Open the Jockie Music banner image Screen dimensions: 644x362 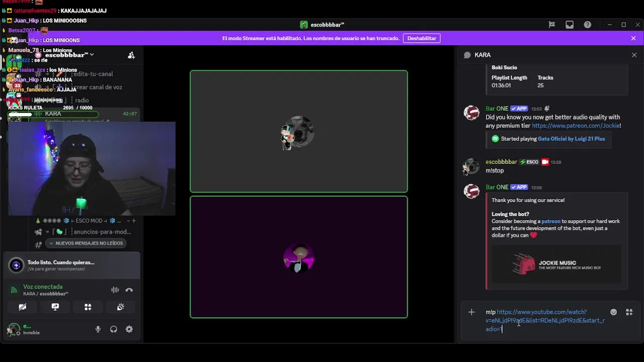point(556,264)
